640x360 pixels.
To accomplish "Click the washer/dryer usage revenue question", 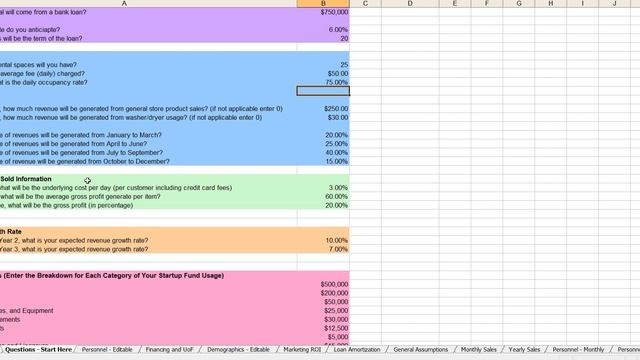I will 131,118.
